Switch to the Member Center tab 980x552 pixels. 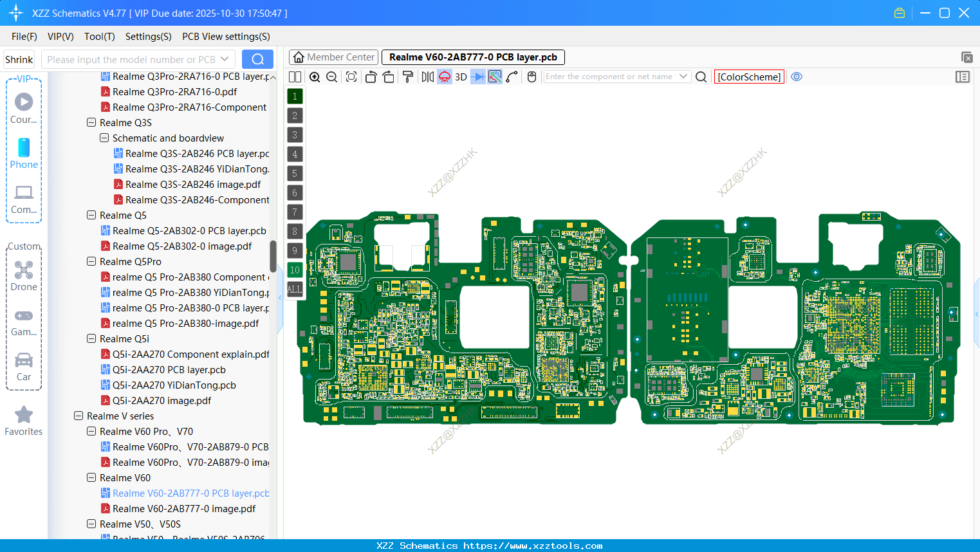[x=333, y=57]
